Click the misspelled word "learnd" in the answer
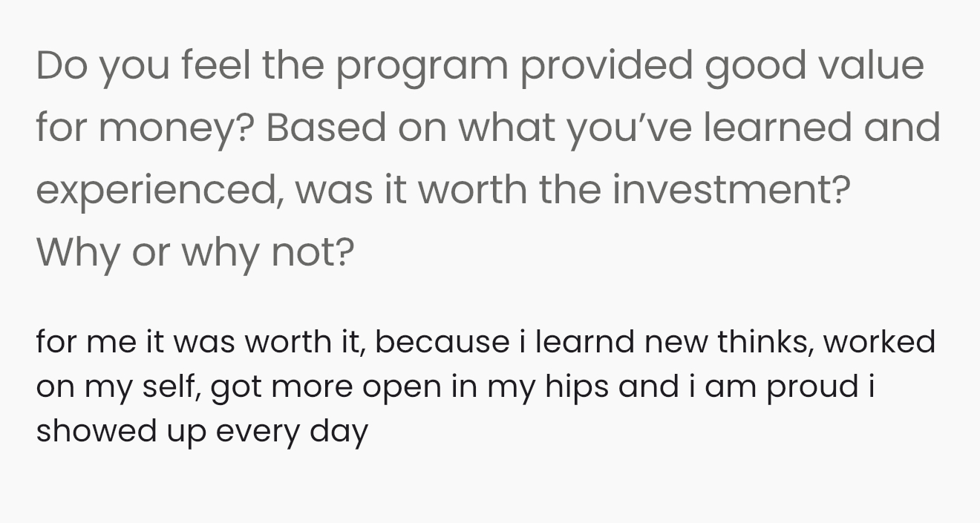Screen dimensions: 980x523 click(585, 342)
